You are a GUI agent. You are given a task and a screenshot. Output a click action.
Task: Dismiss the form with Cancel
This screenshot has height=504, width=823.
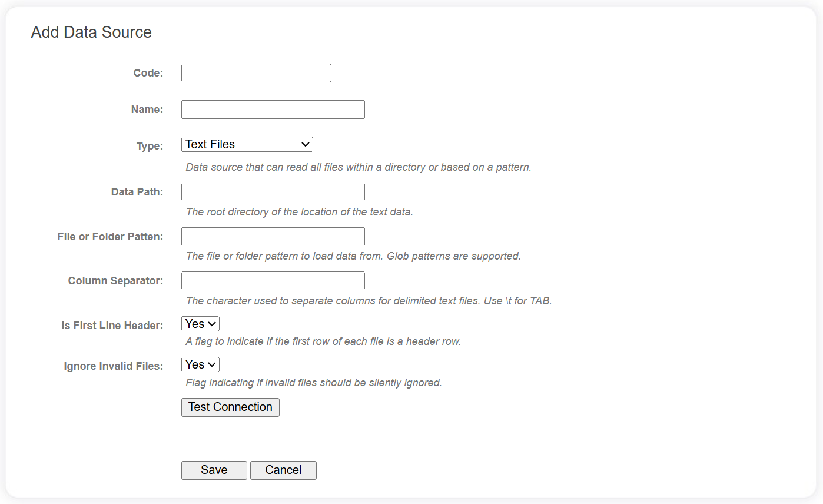[x=283, y=470]
